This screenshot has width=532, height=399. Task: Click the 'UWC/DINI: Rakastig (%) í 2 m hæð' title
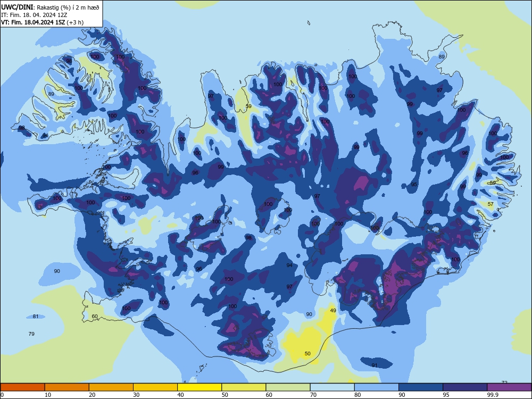[x=50, y=7]
